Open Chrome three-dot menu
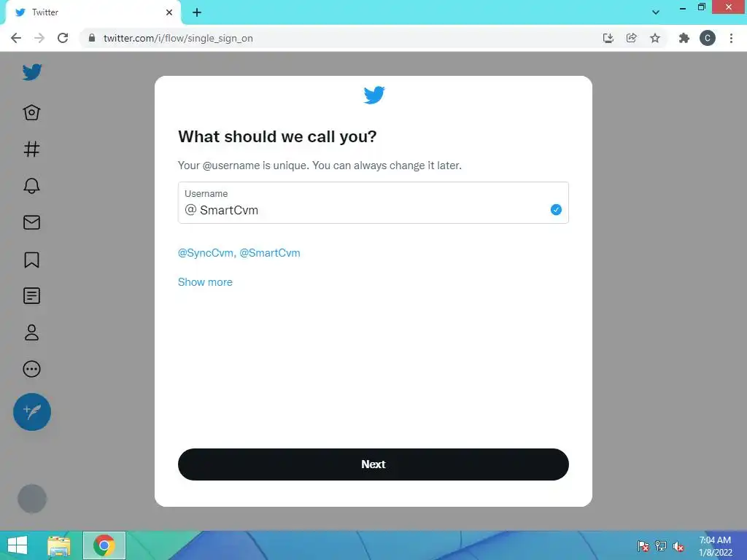The width and height of the screenshot is (747, 560). click(731, 38)
